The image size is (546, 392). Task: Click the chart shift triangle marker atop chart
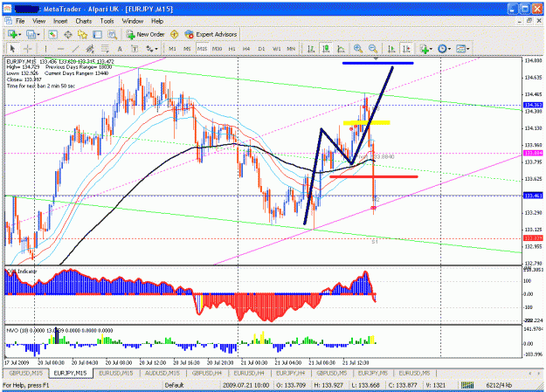coord(376,58)
